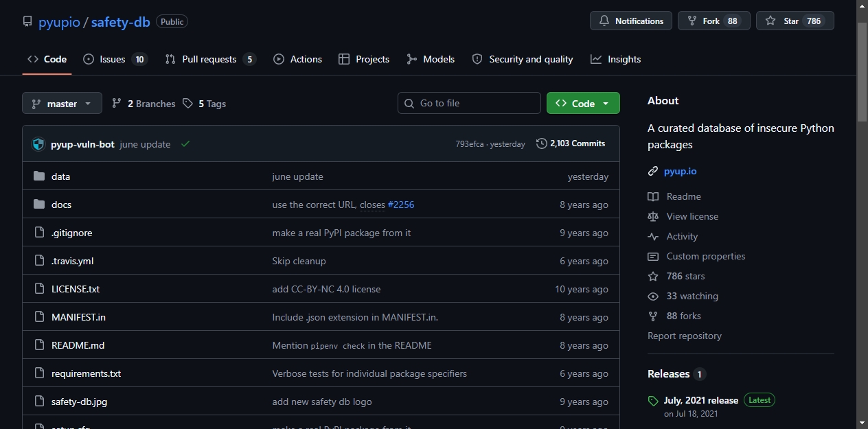This screenshot has width=868, height=429.
Task: Open the MANIFEST.in file
Action: (78, 317)
